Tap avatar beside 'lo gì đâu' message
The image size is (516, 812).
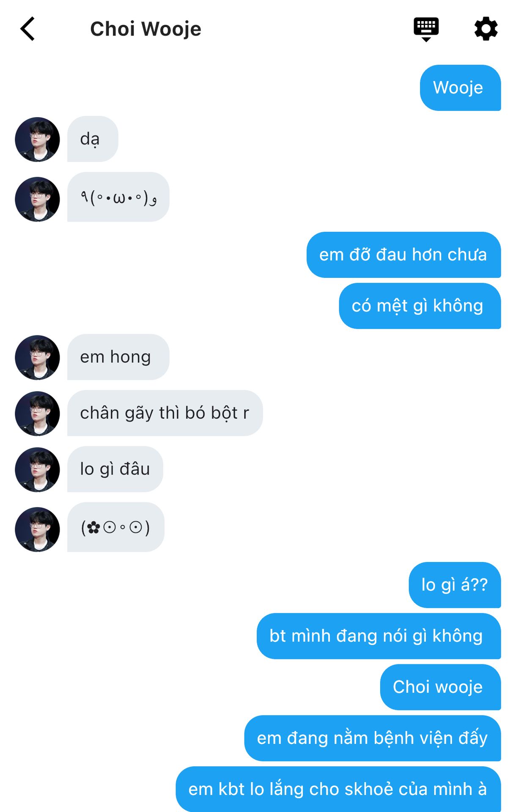click(37, 469)
